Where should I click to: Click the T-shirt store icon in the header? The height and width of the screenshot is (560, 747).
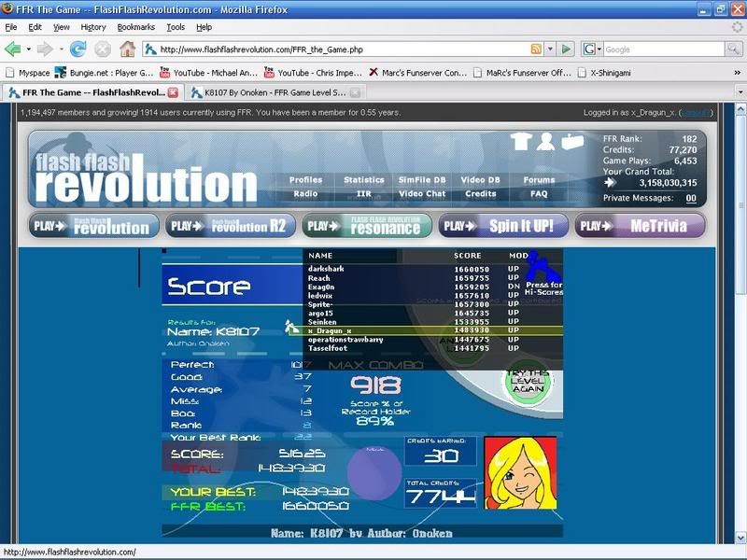pyautogui.click(x=523, y=142)
